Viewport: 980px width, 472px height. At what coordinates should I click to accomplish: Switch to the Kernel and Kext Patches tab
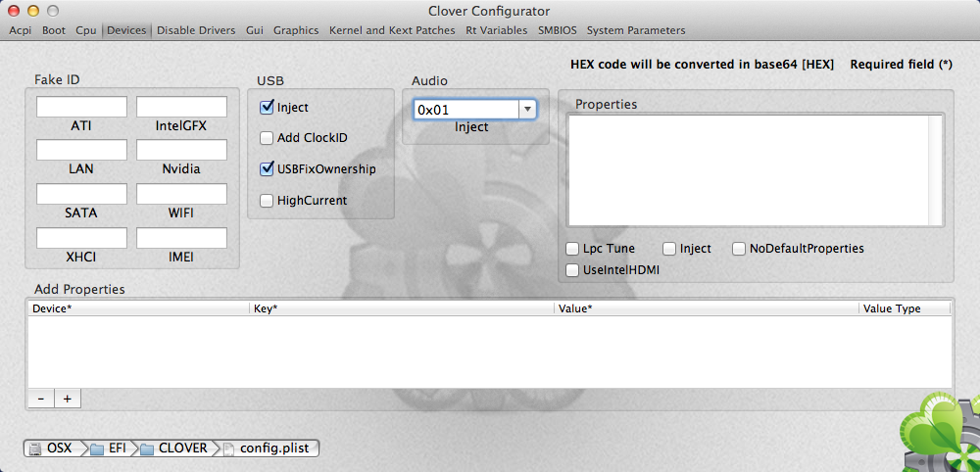392,30
